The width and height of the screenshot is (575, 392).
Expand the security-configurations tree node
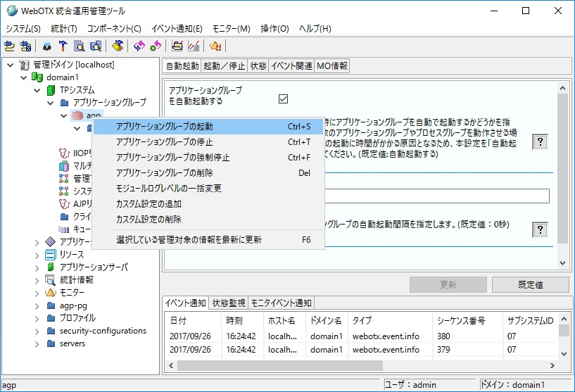pyautogui.click(x=37, y=331)
